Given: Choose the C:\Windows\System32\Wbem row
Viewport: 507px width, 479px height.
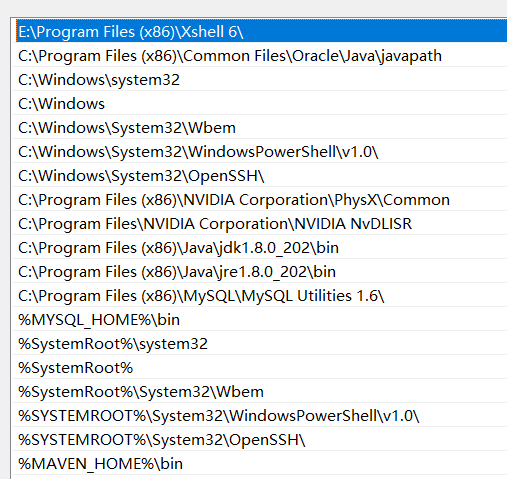Looking at the screenshot, I should pyautogui.click(x=260, y=128).
